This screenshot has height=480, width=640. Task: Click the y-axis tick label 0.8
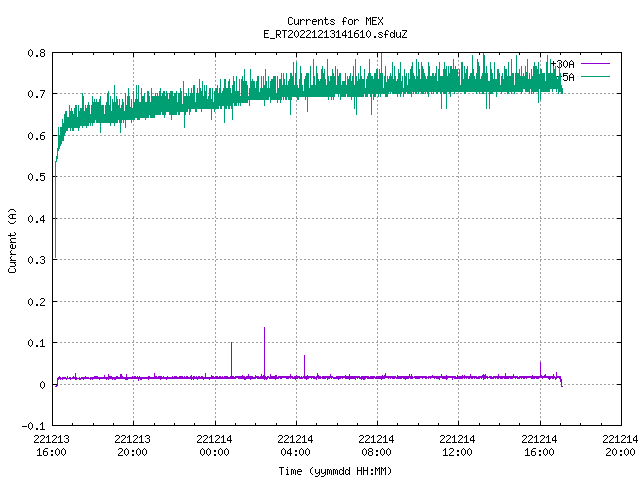pos(36,53)
